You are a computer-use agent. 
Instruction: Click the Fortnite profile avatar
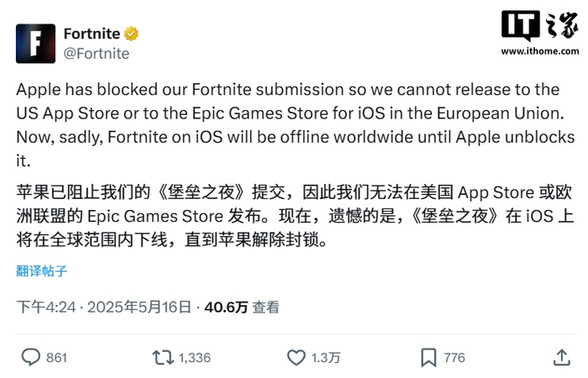(x=35, y=43)
